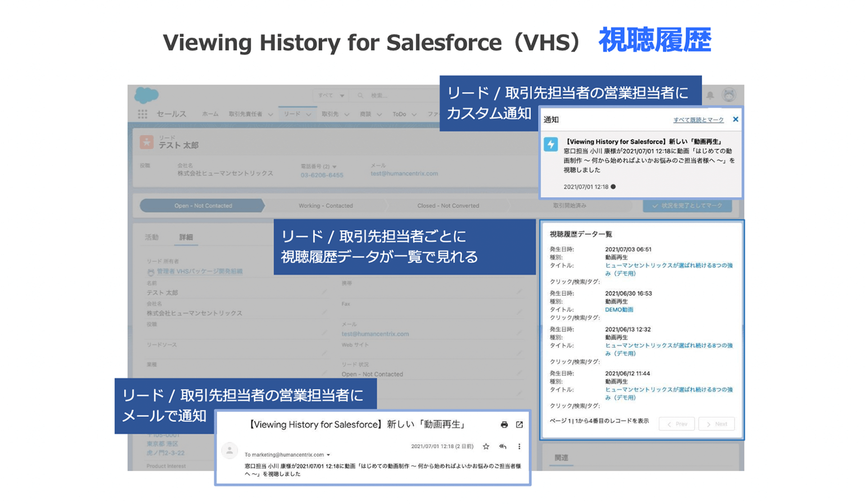Expand the 取引先 tab chevron
The height and width of the screenshot is (504, 867).
[347, 115]
